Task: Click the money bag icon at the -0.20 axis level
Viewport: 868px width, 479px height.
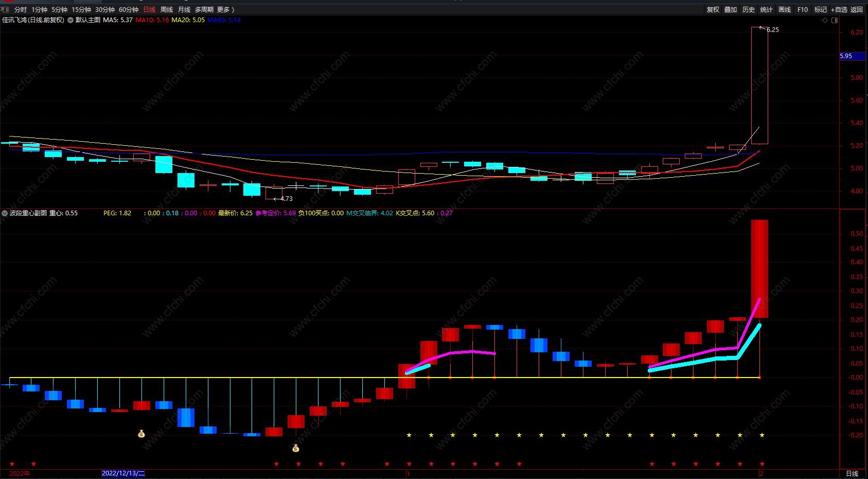Action: (x=141, y=434)
